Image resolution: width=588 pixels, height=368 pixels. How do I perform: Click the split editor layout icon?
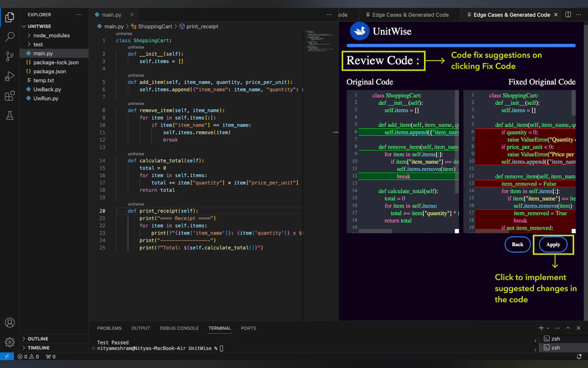[568, 15]
